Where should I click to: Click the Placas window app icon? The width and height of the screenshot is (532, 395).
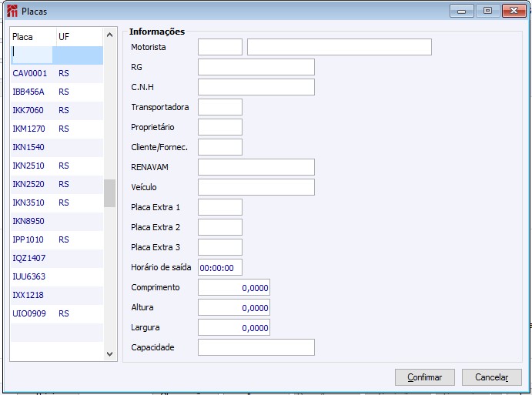click(x=12, y=11)
